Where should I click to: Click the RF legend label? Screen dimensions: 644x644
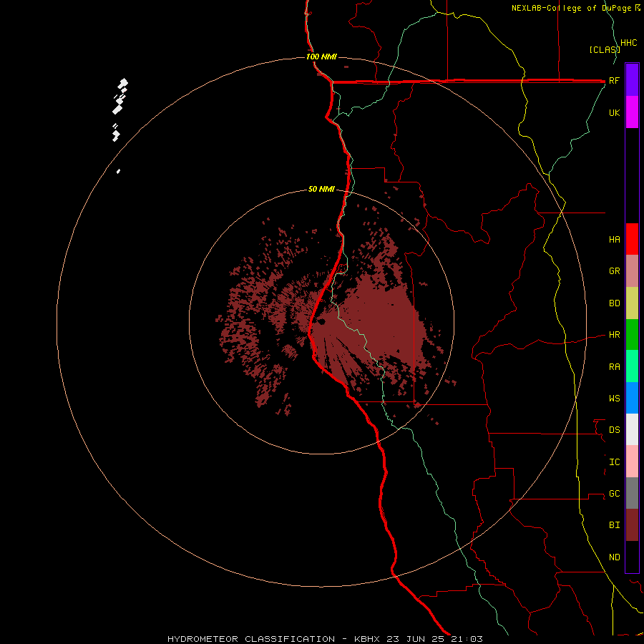point(614,80)
